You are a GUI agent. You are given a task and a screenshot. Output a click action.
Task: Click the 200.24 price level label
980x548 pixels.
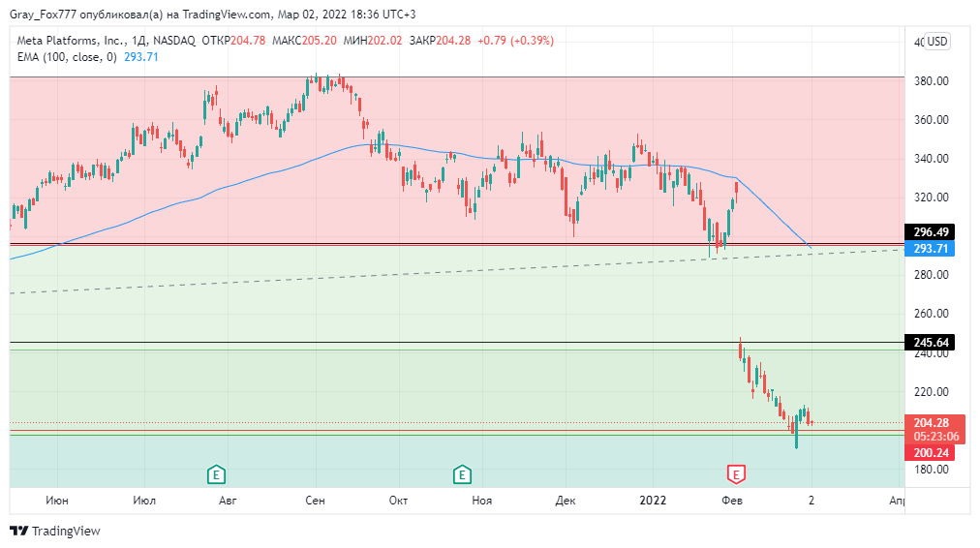(930, 453)
